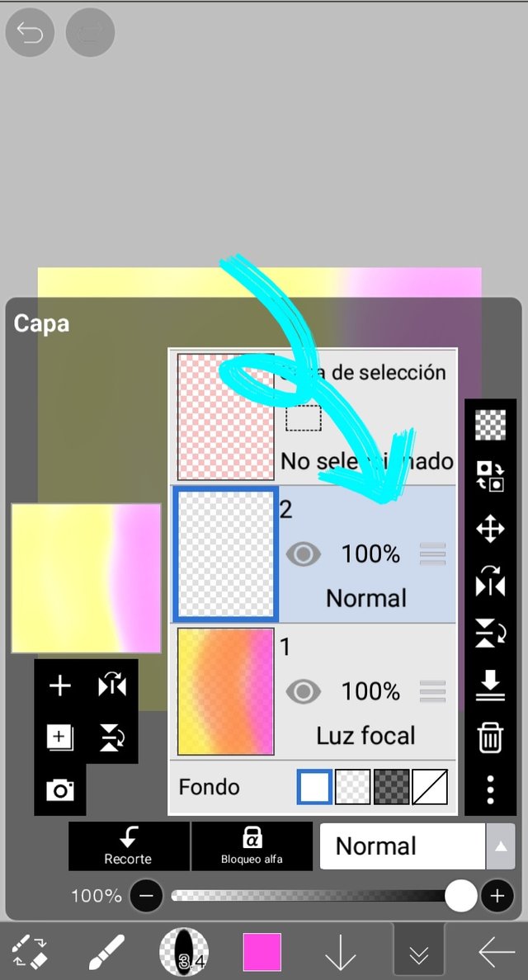Merge layer down with download arrow icon
Viewport: 528px width, 980px height.
491,685
